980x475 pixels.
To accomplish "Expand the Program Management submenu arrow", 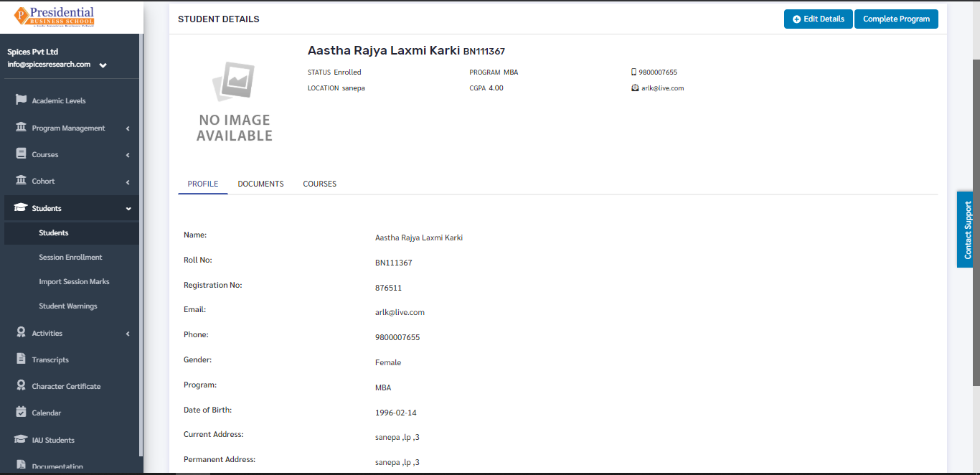I will click(128, 128).
